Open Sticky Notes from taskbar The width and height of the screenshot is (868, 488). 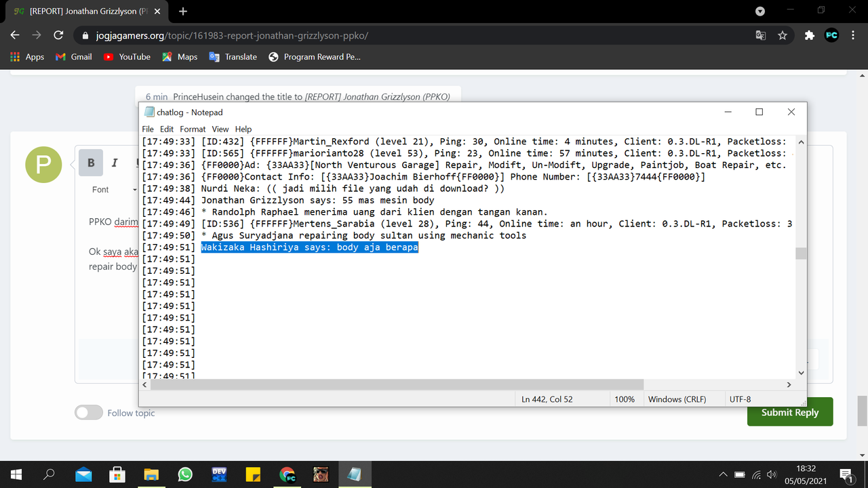click(x=253, y=474)
